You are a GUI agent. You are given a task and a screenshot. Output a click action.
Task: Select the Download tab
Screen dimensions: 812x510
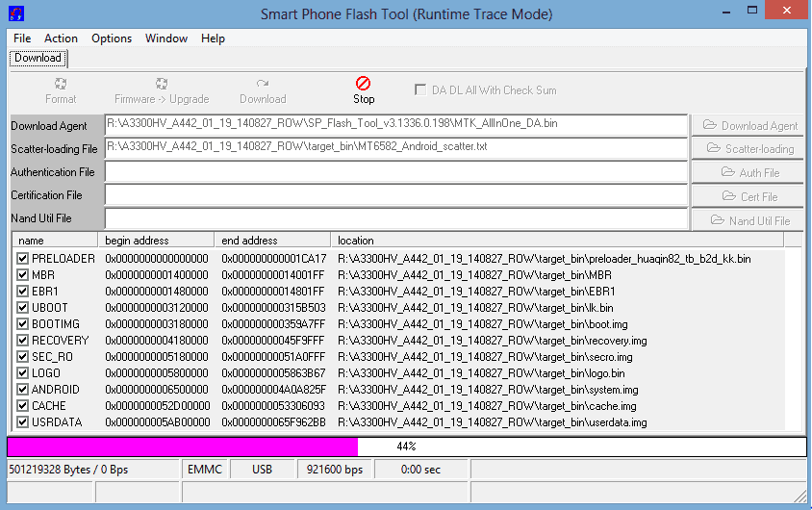pos(38,58)
